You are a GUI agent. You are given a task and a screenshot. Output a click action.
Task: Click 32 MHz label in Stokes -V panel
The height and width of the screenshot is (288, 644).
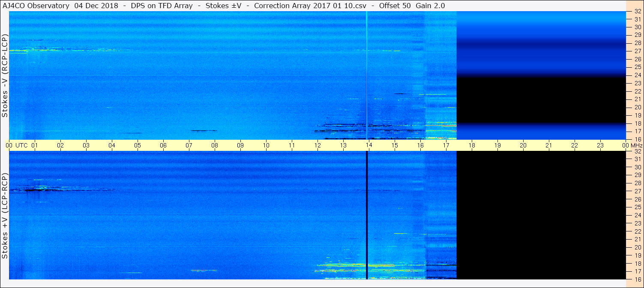tap(637, 12)
